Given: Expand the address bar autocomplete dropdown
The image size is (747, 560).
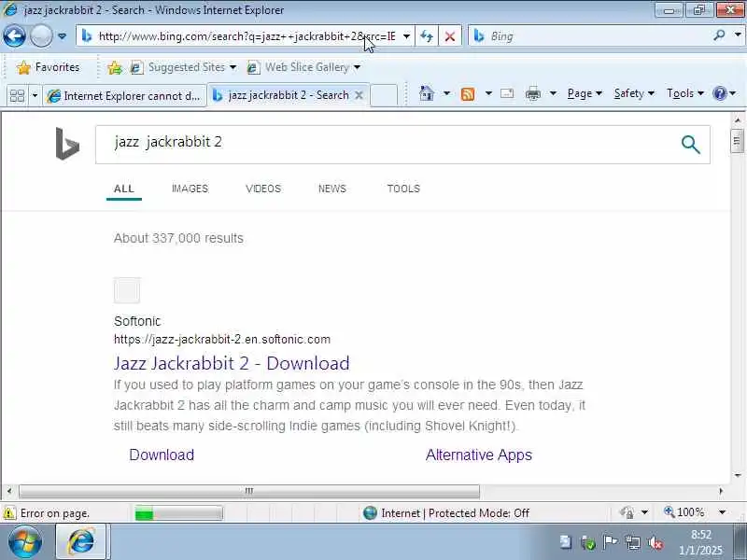Looking at the screenshot, I should (x=406, y=36).
